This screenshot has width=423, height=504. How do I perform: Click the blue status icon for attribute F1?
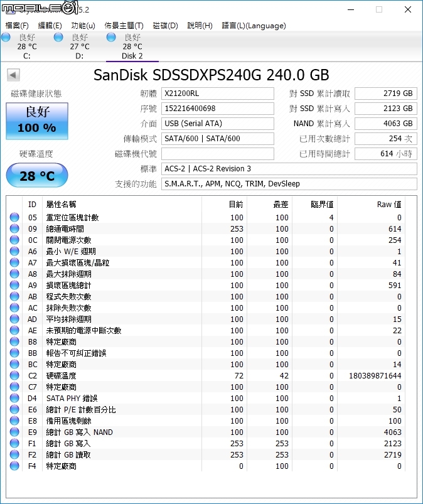click(x=14, y=443)
